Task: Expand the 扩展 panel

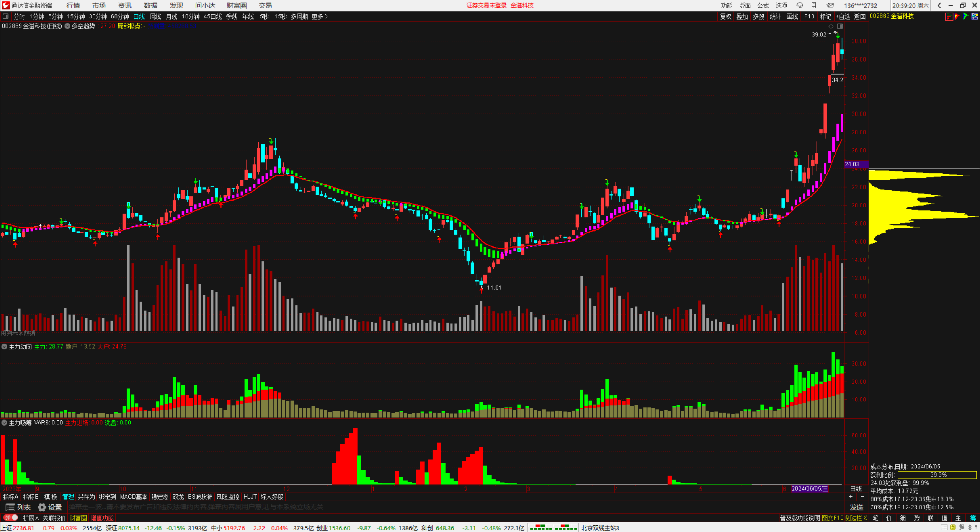Action: coord(31,518)
